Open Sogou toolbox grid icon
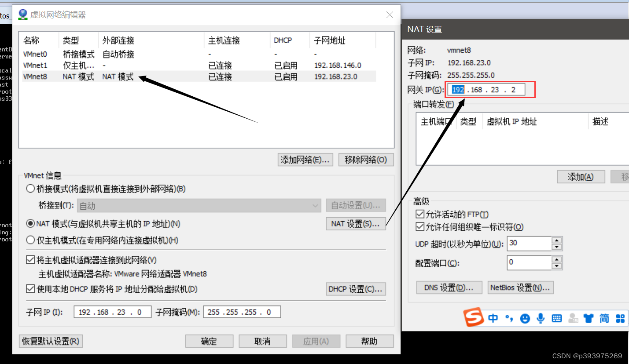 point(620,318)
